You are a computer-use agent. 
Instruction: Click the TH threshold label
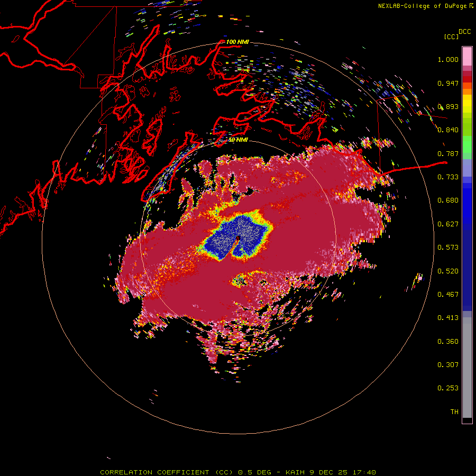click(454, 411)
